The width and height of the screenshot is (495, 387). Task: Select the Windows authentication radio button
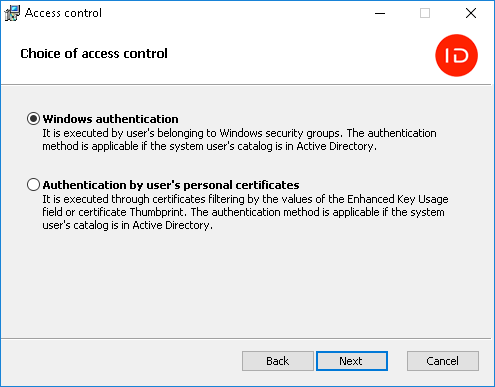[33, 119]
